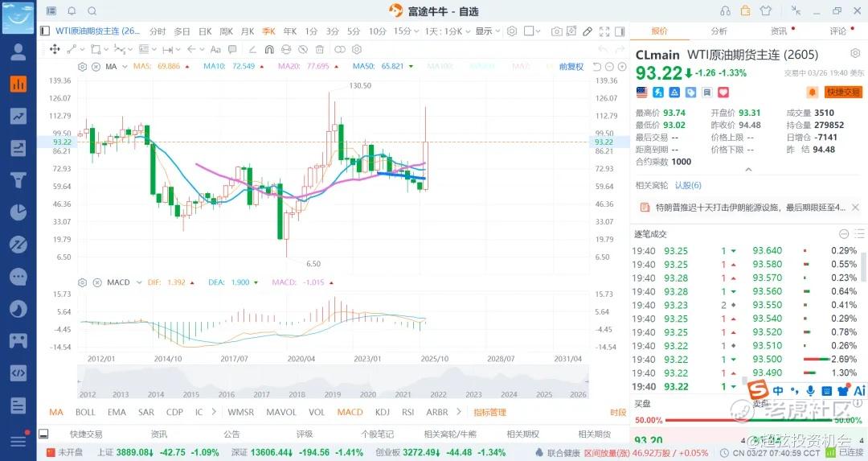Open the 显示 display dropdown
868x461 pixels.
(488, 31)
